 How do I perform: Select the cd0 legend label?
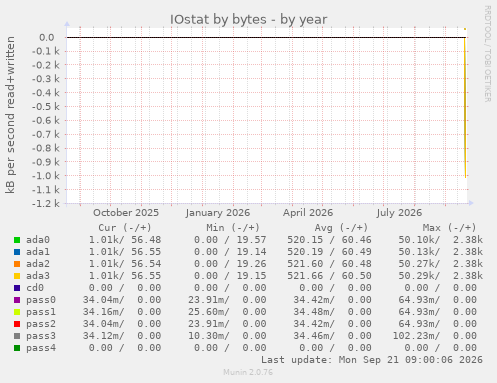(x=35, y=288)
